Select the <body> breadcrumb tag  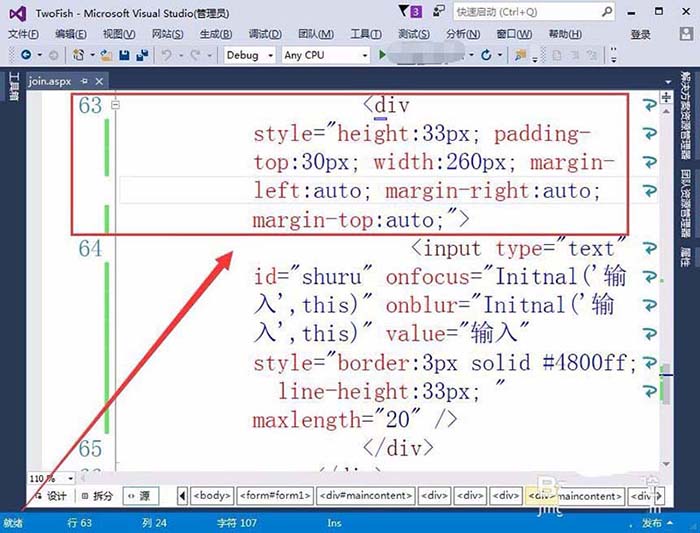[x=212, y=496]
